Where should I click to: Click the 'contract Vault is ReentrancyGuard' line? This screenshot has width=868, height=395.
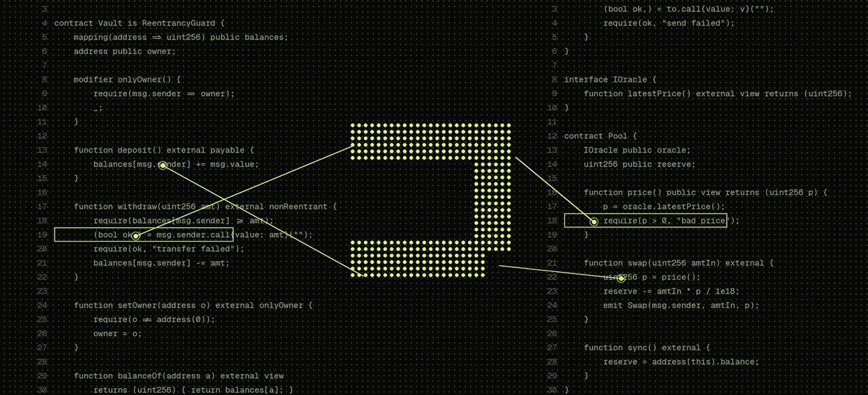click(139, 23)
